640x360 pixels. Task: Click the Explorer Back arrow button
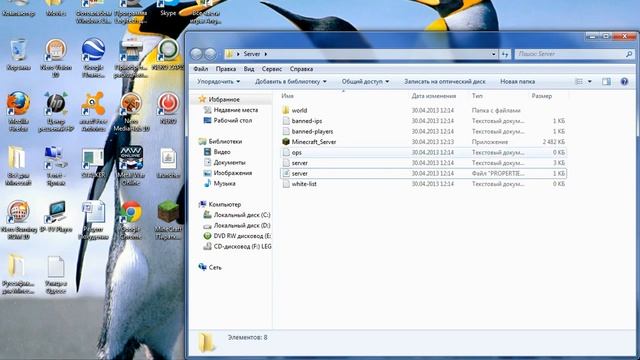[x=197, y=54]
